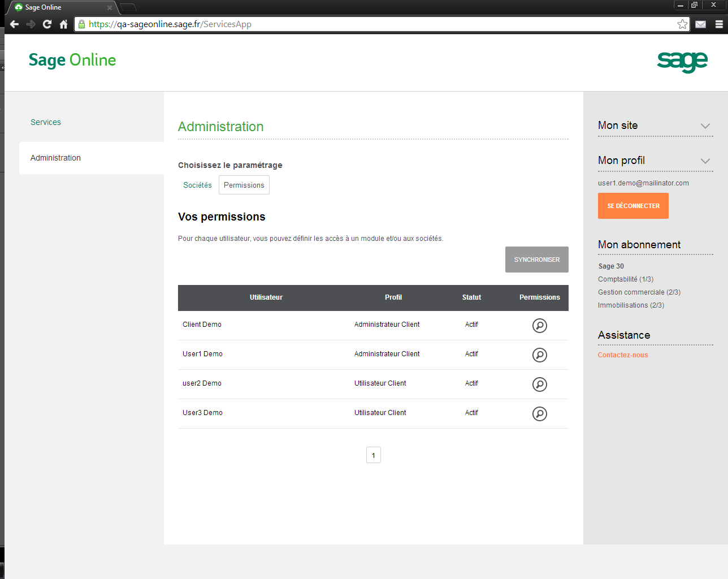The width and height of the screenshot is (728, 579).
Task: Go to browser home page icon
Action: coord(63,24)
